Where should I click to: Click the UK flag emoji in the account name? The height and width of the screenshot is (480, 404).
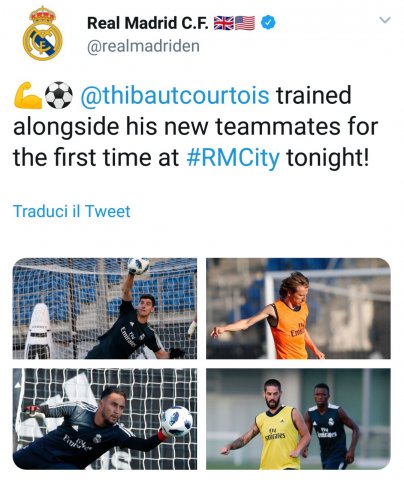[x=223, y=23]
